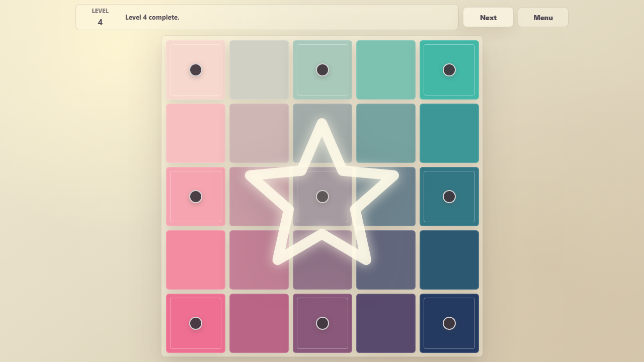This screenshot has width=644, height=362.
Task: Click the pinned dark teal tile in middle row right
Action: tap(449, 197)
